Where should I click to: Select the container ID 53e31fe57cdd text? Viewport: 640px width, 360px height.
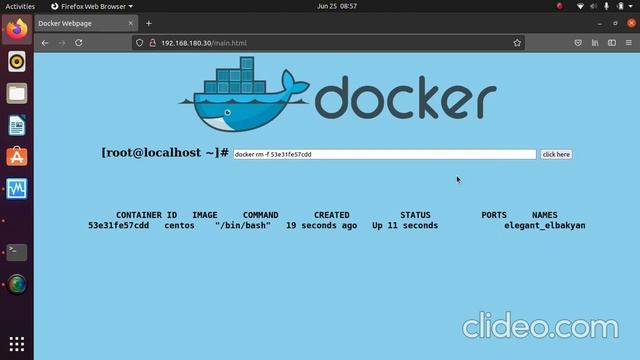pos(118,225)
